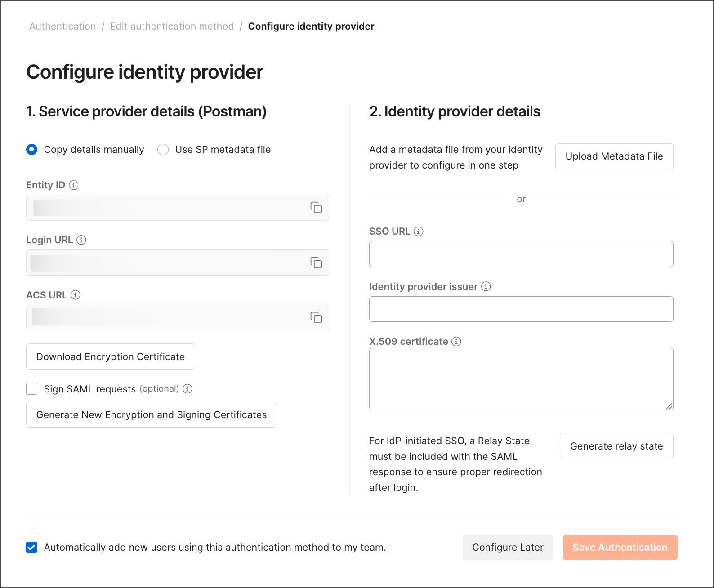Select the Use SP metadata file option
Screen dimensions: 714x588
[x=163, y=149]
